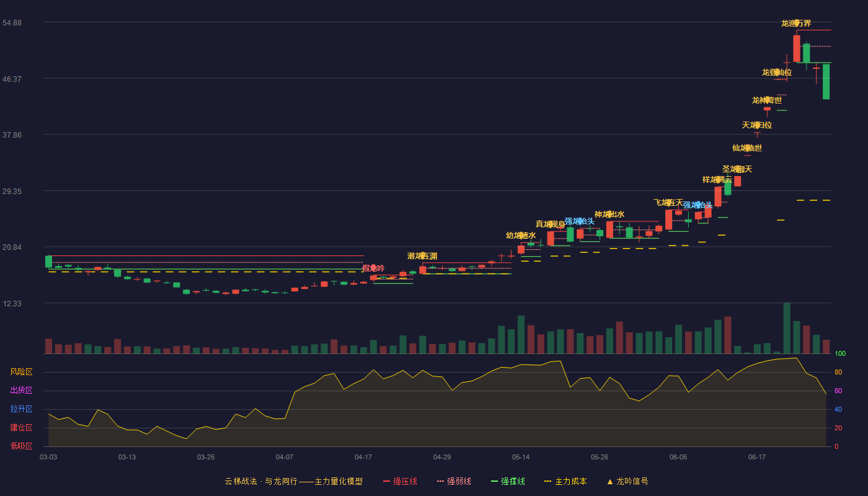Click the red candlestick under 龙巡万界
868x496 pixels.
pos(797,48)
